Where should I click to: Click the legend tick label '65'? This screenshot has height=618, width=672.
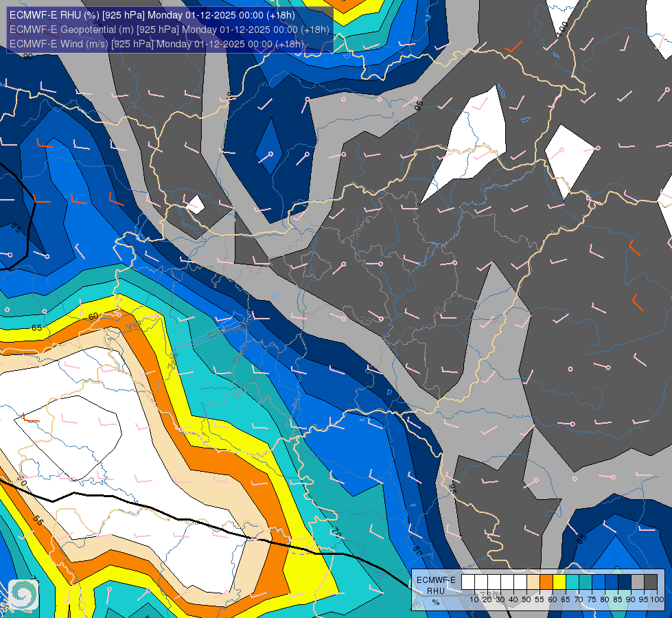[x=566, y=599]
